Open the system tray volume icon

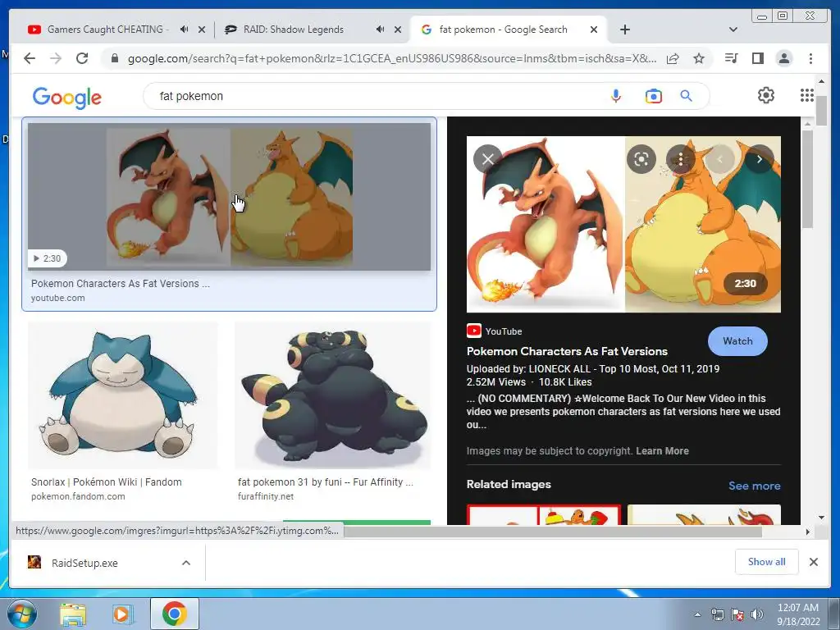(757, 614)
